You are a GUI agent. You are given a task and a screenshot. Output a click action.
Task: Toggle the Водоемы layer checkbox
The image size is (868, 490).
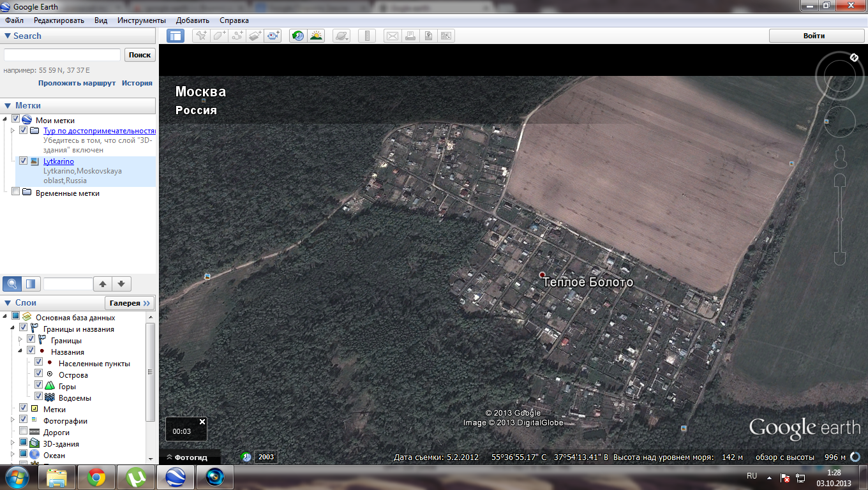[x=38, y=397]
